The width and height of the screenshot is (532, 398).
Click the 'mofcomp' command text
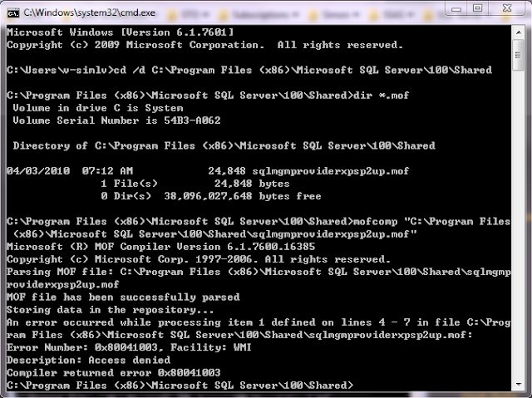click(x=375, y=221)
